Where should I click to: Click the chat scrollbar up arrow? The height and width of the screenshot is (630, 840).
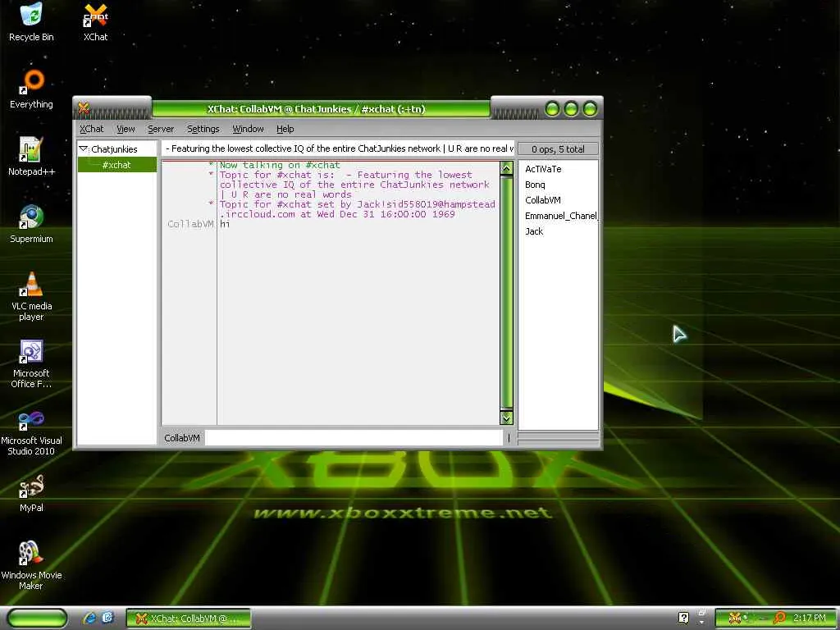(x=506, y=168)
